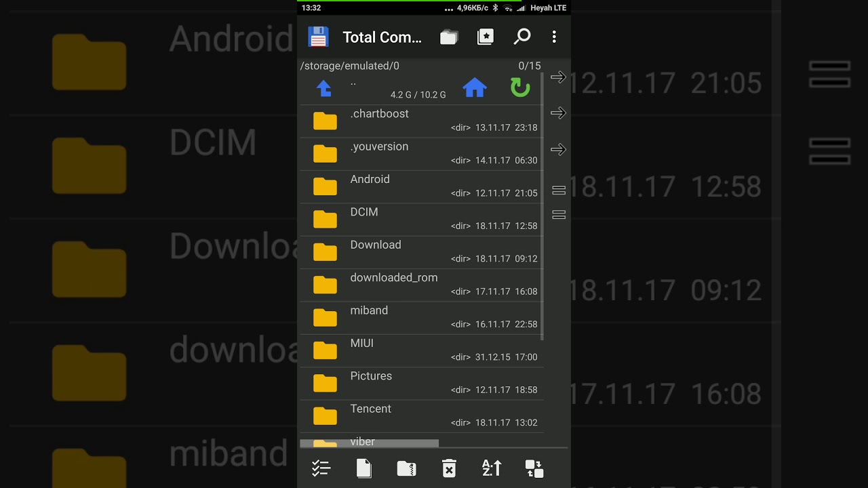Select the .chartboost folder icon
868x488 pixels.
click(325, 121)
